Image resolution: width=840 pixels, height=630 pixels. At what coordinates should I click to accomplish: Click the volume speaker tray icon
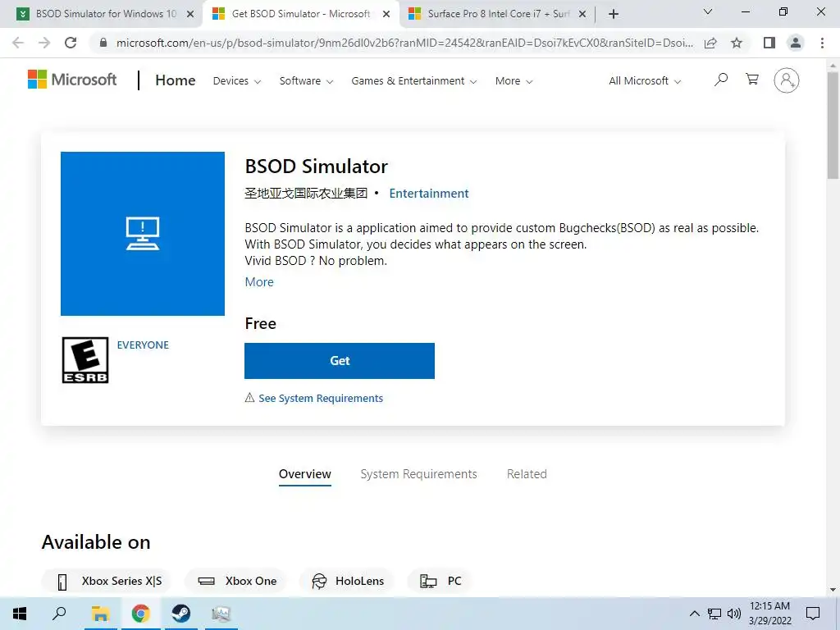(x=734, y=614)
